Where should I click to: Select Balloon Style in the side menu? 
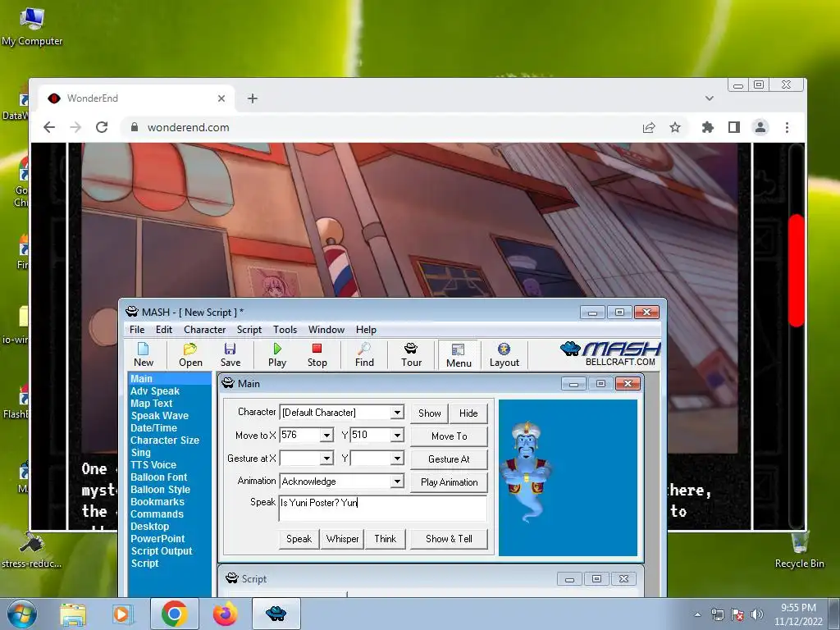tap(160, 490)
